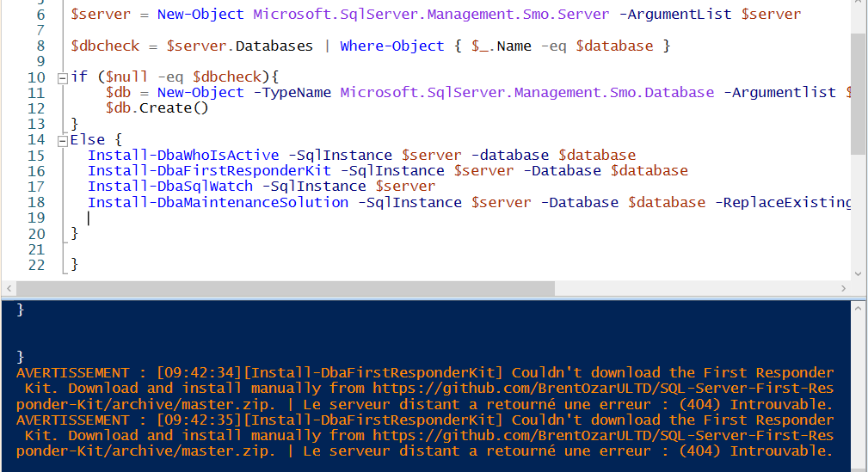This screenshot has height=472, width=868.
Task: Click the $db.Create() call on line 12
Action: click(157, 108)
